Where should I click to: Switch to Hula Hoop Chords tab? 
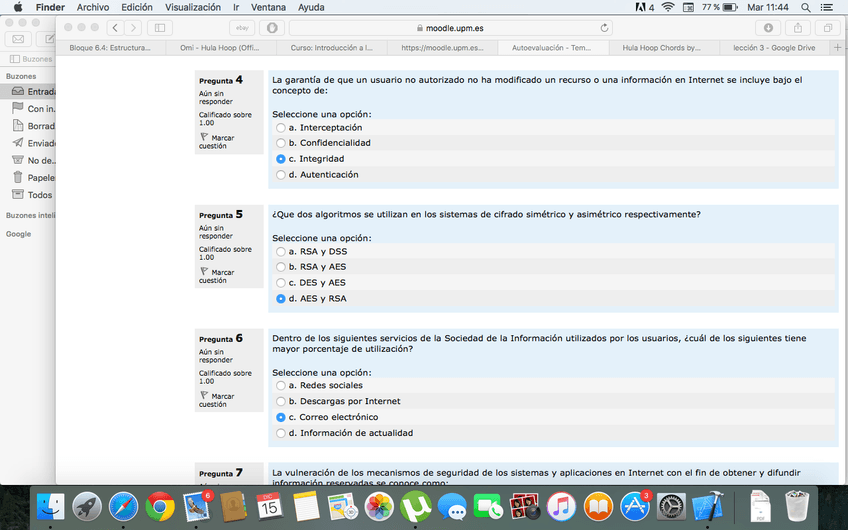coord(661,47)
